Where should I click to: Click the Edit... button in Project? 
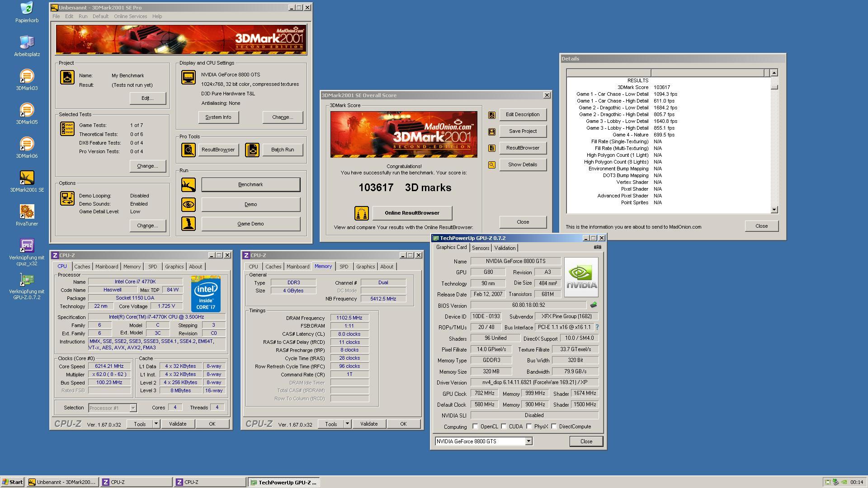click(x=148, y=98)
